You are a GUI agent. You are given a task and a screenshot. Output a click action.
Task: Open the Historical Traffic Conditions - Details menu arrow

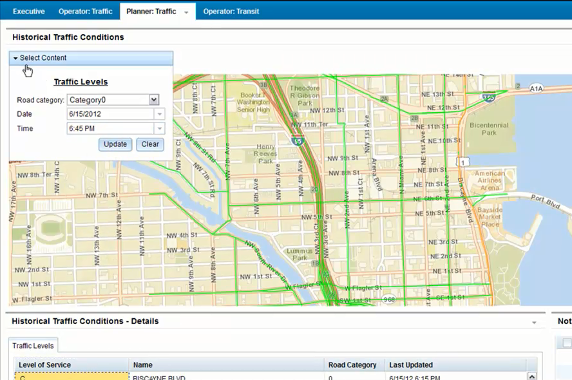[x=534, y=322]
